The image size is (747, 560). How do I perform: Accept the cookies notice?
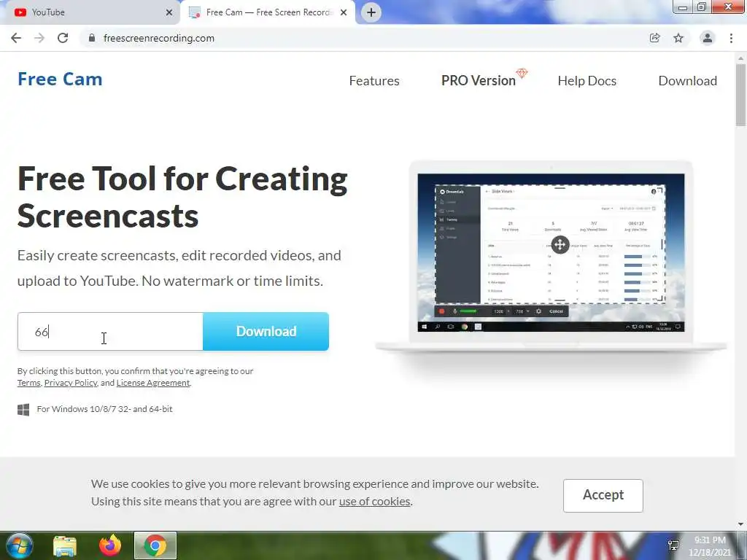coord(603,495)
